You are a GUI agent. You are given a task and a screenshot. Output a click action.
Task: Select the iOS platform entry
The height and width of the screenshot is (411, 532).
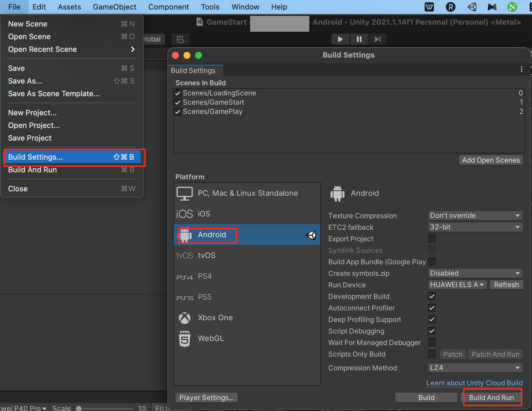pyautogui.click(x=204, y=214)
